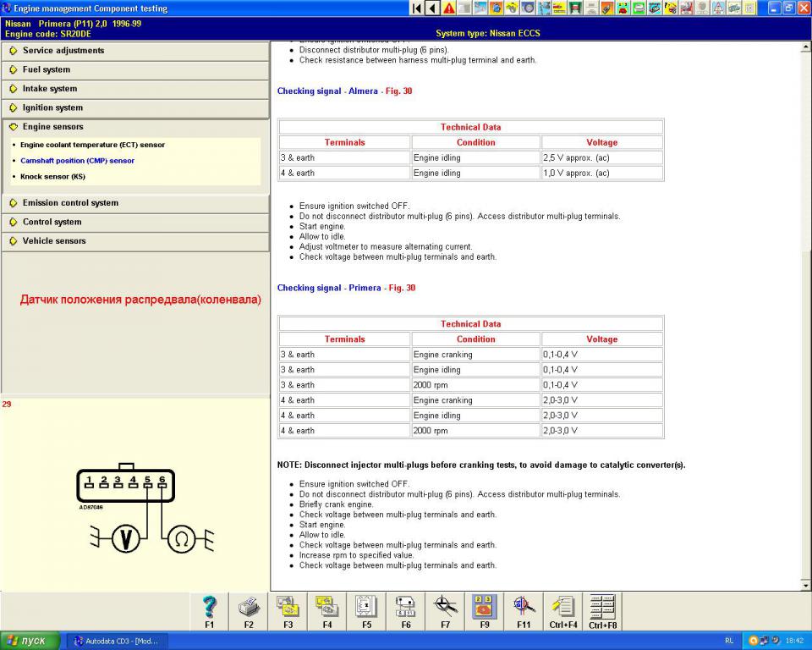
Task: Click the F11 magnifier inspection icon
Action: tap(524, 612)
